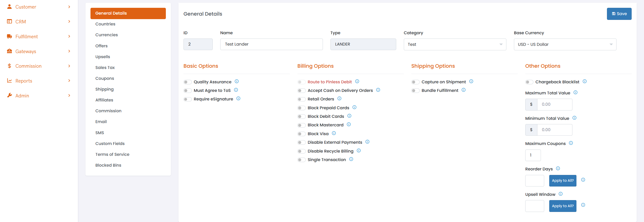Click the Name input field
644x222 pixels.
click(x=271, y=44)
